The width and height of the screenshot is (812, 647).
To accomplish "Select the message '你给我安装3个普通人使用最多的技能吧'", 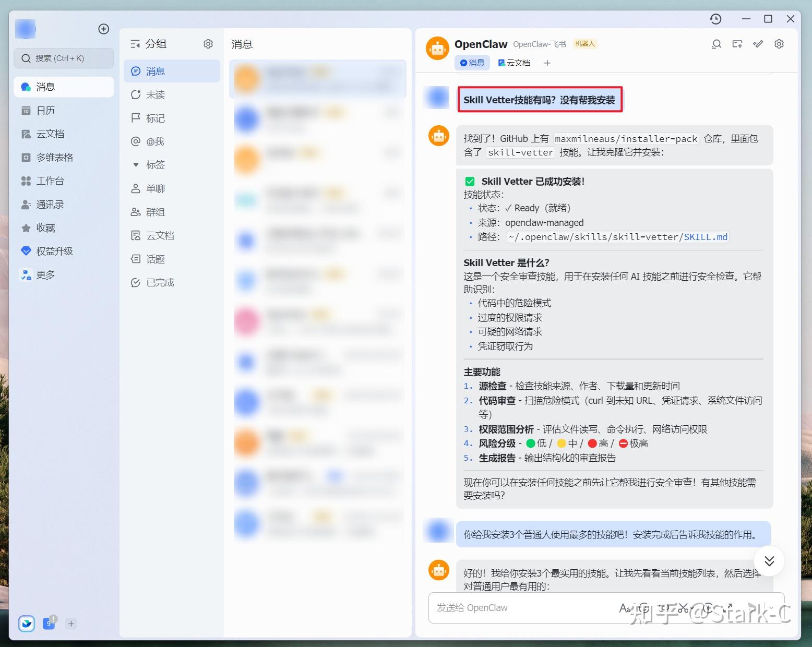I will [x=613, y=534].
